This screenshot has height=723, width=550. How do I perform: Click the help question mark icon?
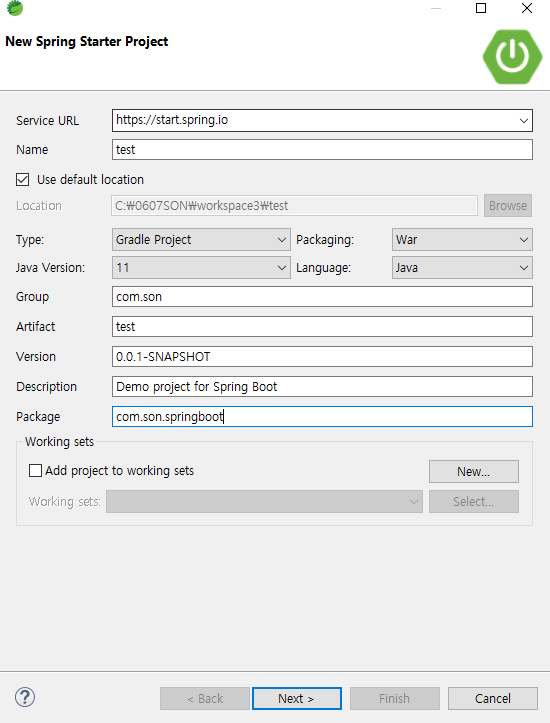click(25, 697)
